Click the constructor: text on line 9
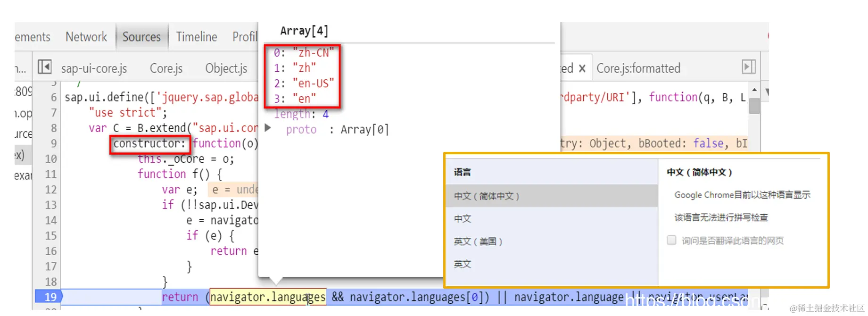The image size is (868, 316). point(150,143)
